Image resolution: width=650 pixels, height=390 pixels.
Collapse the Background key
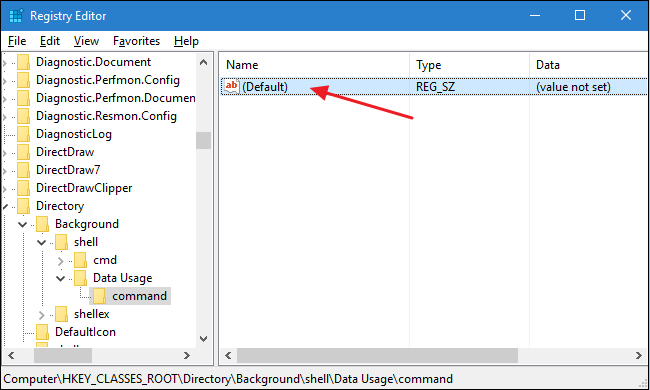[x=22, y=225]
